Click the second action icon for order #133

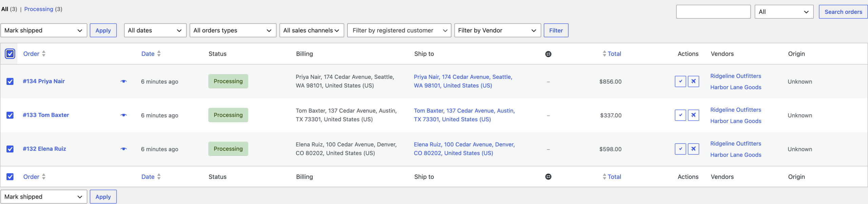coord(693,115)
